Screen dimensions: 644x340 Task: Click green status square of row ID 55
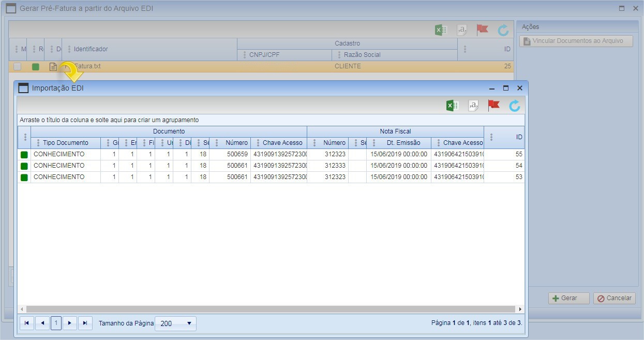tap(24, 154)
